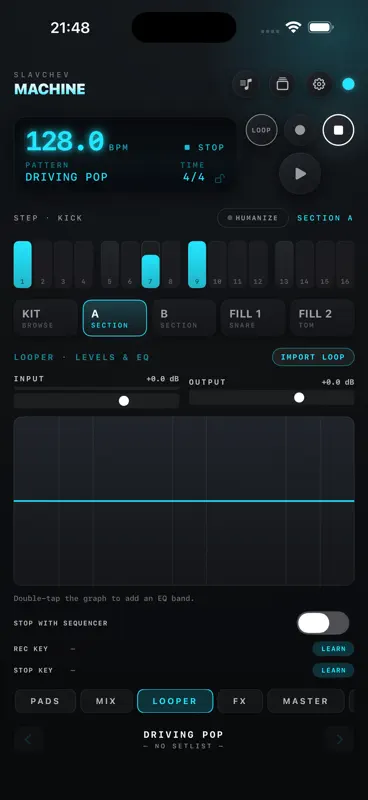The image size is (368, 800).
Task: Open the settings gear icon
Action: coord(319,84)
